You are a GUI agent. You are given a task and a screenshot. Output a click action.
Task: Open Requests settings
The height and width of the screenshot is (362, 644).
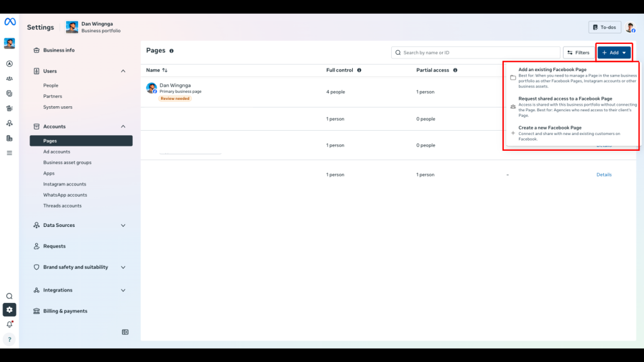point(54,246)
